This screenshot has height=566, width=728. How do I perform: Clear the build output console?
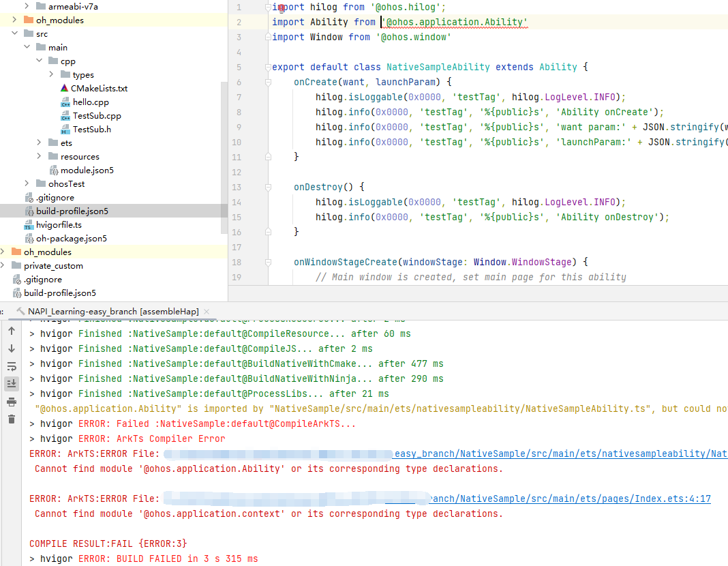[x=12, y=417]
